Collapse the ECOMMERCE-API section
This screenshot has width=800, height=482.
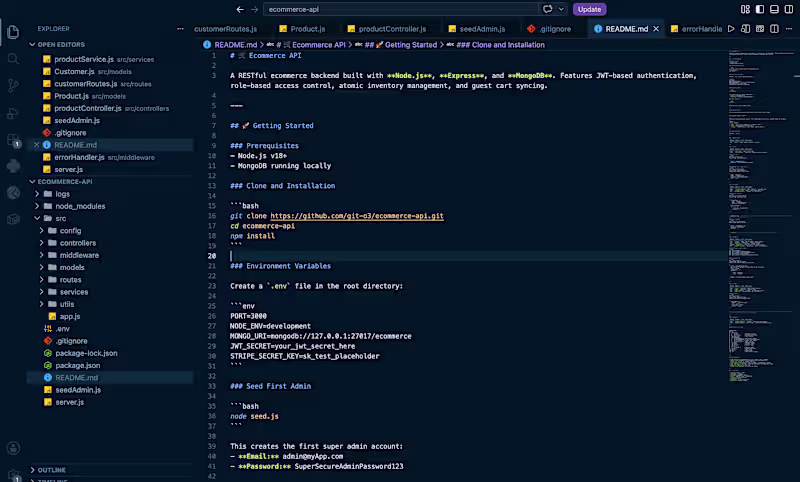tap(32, 182)
